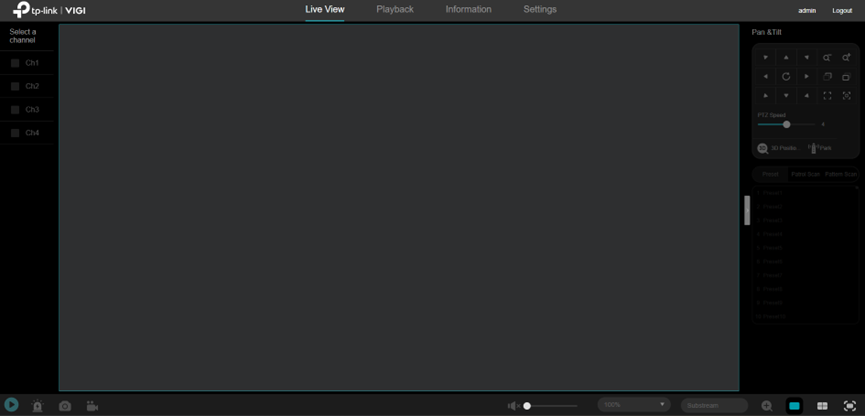865x416 pixels.
Task: Click Logout
Action: (x=842, y=10)
